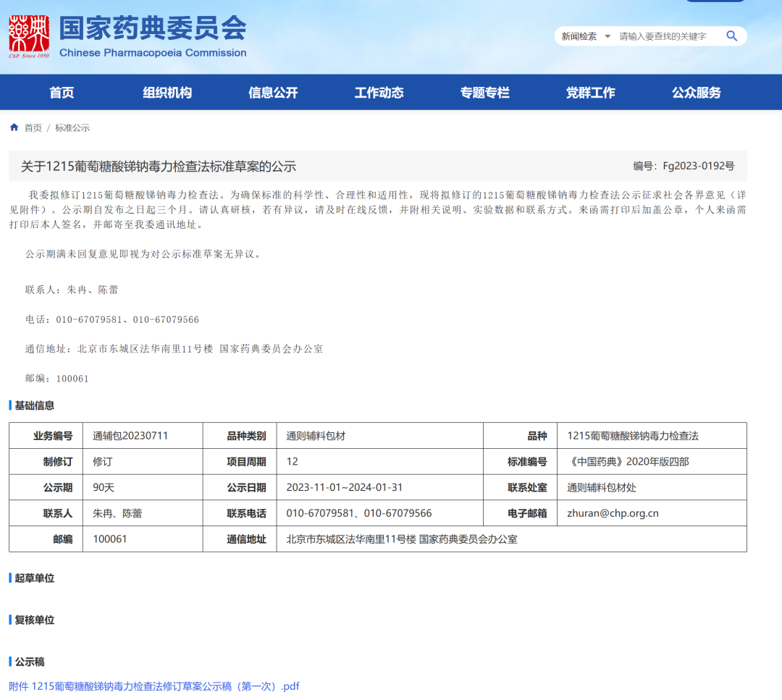Open the 党群工作 navigation menu item
The width and height of the screenshot is (782, 700).
(x=591, y=92)
